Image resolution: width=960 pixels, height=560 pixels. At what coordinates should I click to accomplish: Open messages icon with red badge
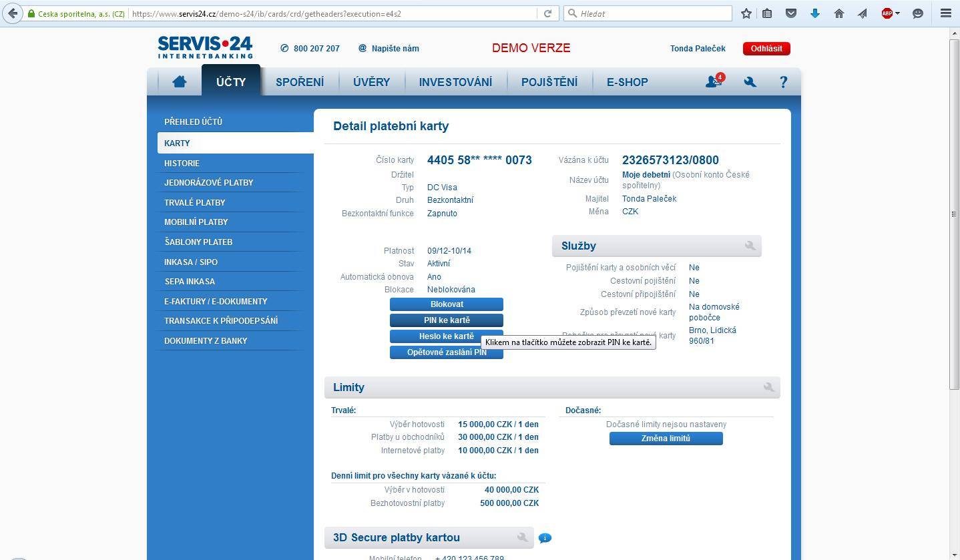point(714,81)
